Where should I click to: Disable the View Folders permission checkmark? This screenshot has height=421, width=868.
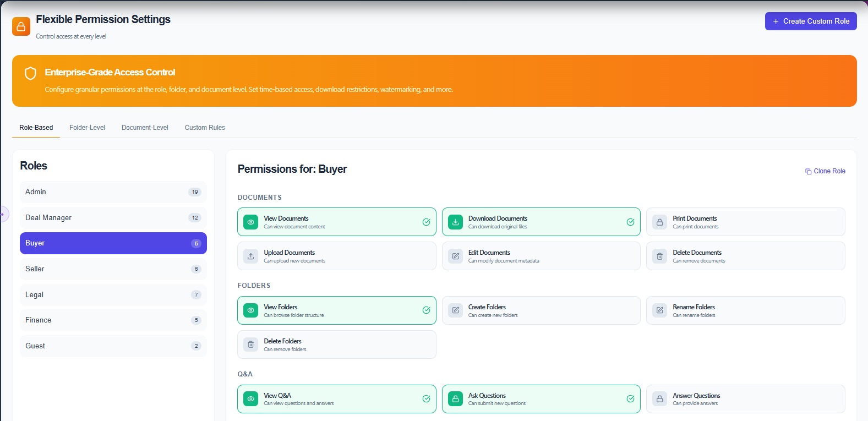[426, 310]
